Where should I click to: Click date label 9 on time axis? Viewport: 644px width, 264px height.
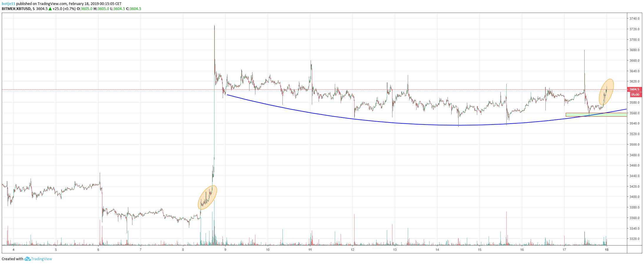click(x=225, y=250)
